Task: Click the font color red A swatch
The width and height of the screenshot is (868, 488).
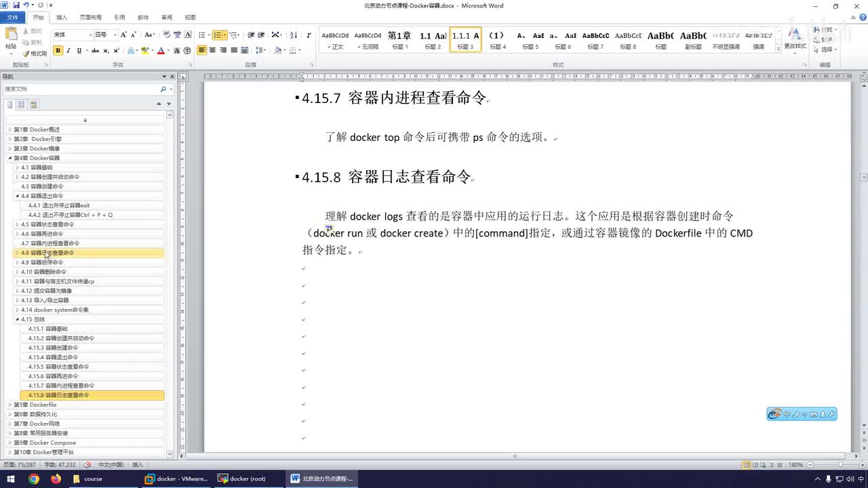Action: (x=161, y=51)
